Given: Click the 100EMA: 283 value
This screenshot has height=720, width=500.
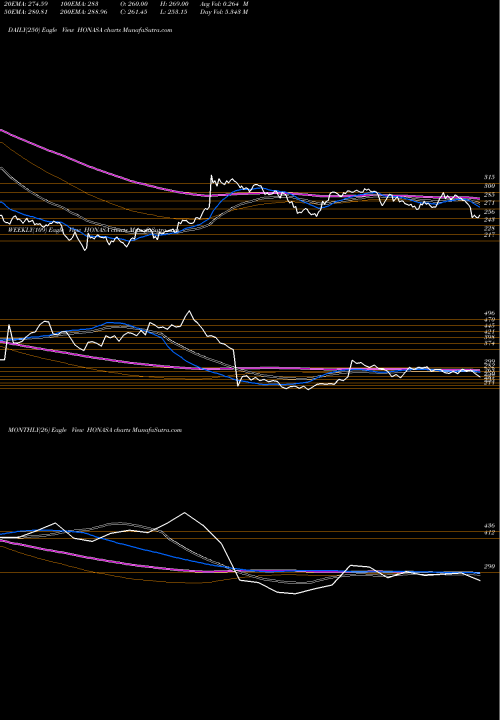Looking at the screenshot, I should (79, 4).
